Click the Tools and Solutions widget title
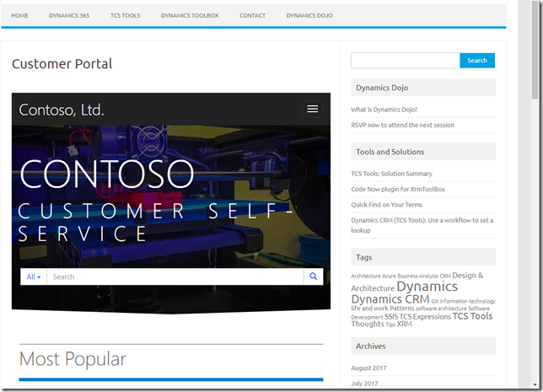Image resolution: width=543 pixels, height=392 pixels. point(390,152)
